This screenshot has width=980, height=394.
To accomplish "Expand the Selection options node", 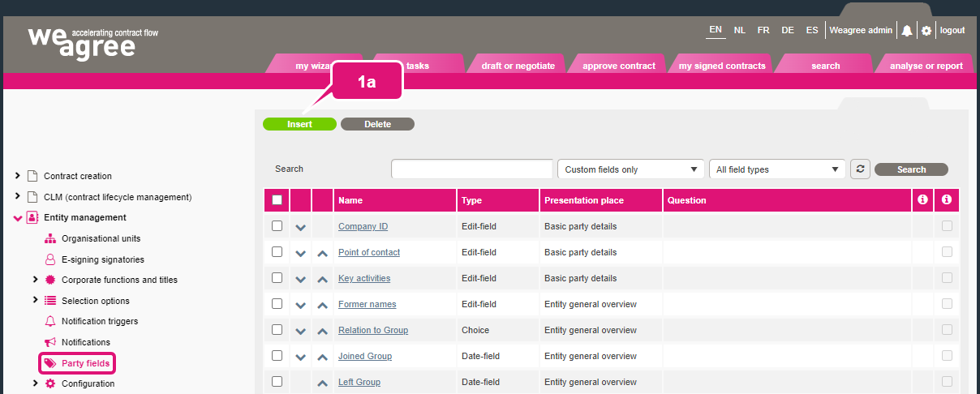I will click(x=35, y=300).
